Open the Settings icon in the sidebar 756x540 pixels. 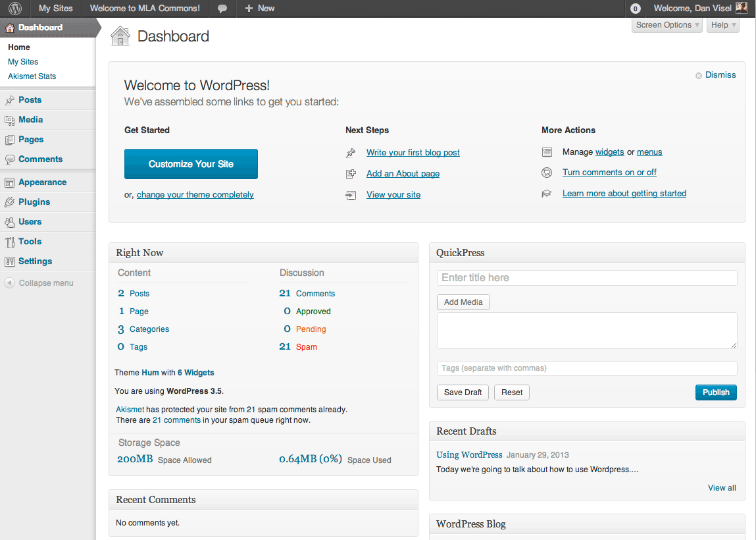(11, 261)
